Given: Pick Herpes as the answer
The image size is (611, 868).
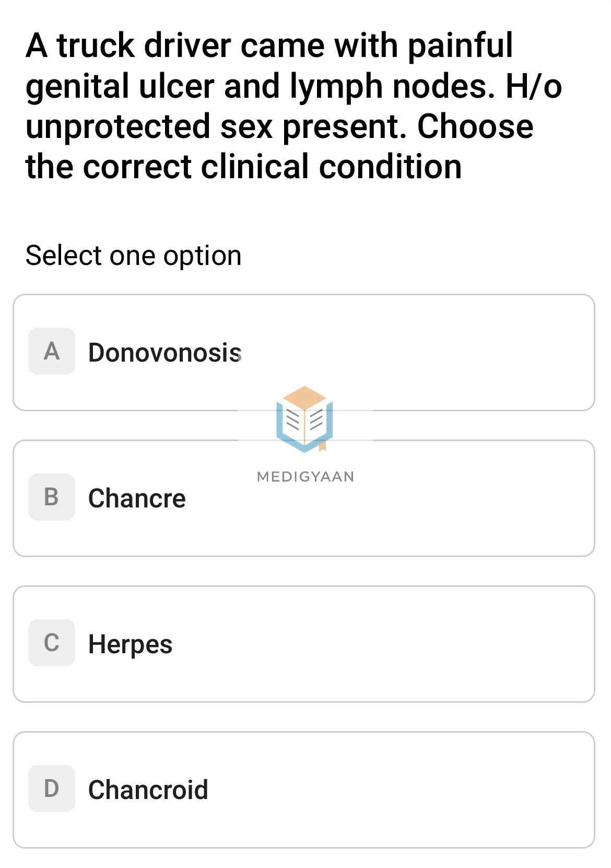Looking at the screenshot, I should click(x=130, y=644).
